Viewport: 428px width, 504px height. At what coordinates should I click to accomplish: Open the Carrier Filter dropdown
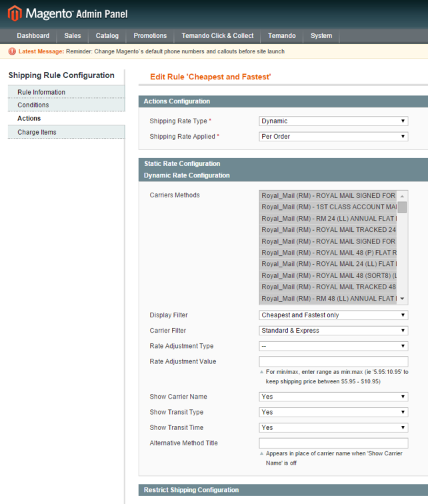coord(333,331)
